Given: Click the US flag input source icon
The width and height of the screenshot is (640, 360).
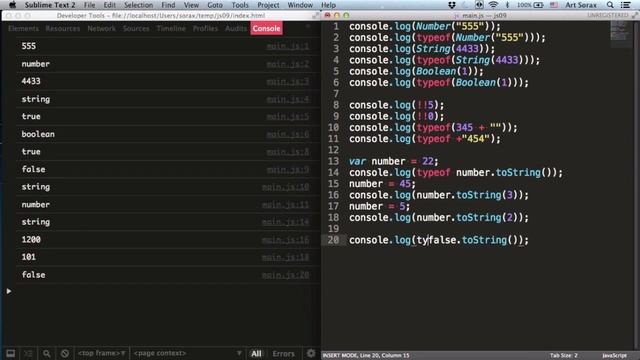Looking at the screenshot, I should pyautogui.click(x=554, y=5).
